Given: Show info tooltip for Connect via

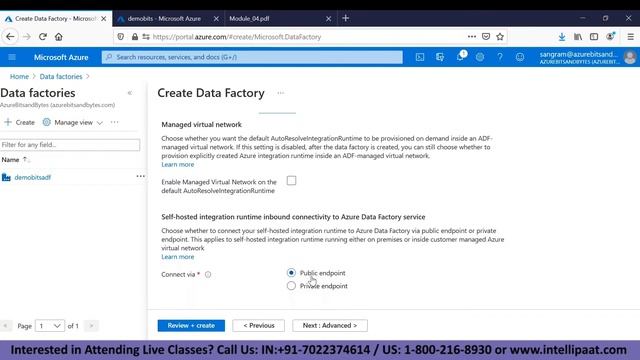Looking at the screenshot, I should click(208, 274).
